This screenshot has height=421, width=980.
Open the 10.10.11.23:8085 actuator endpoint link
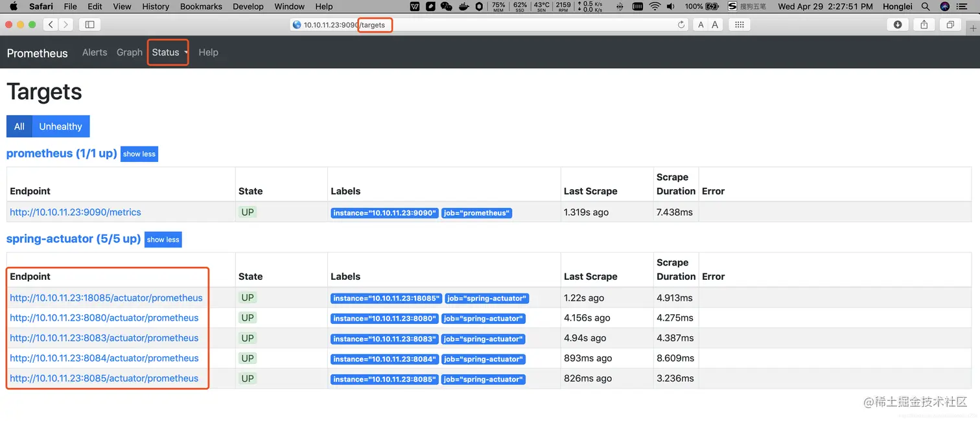104,378
